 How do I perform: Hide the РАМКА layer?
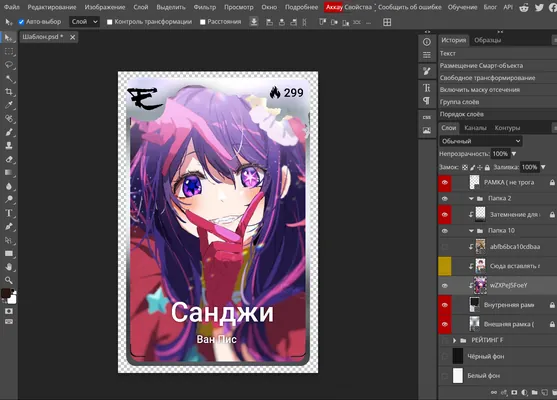pyautogui.click(x=445, y=183)
